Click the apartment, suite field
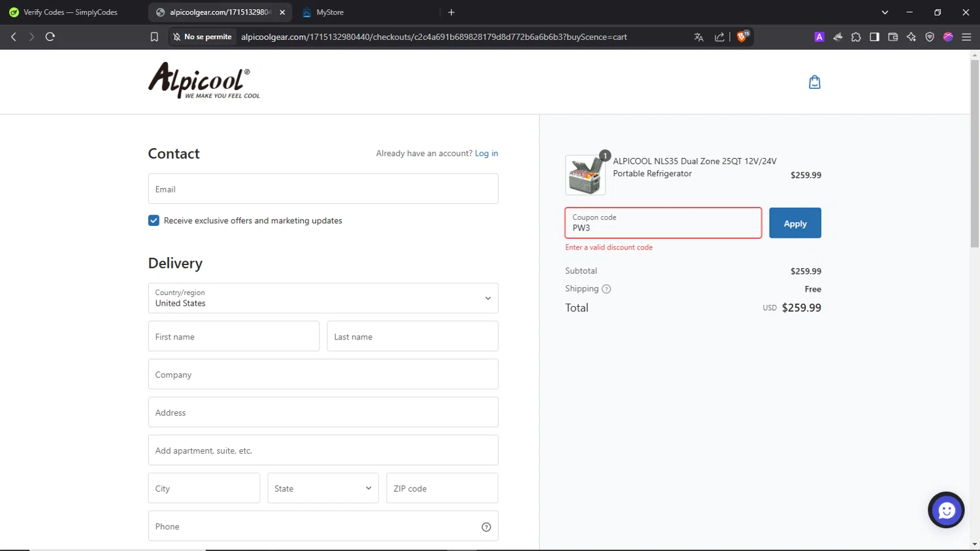 [x=323, y=450]
